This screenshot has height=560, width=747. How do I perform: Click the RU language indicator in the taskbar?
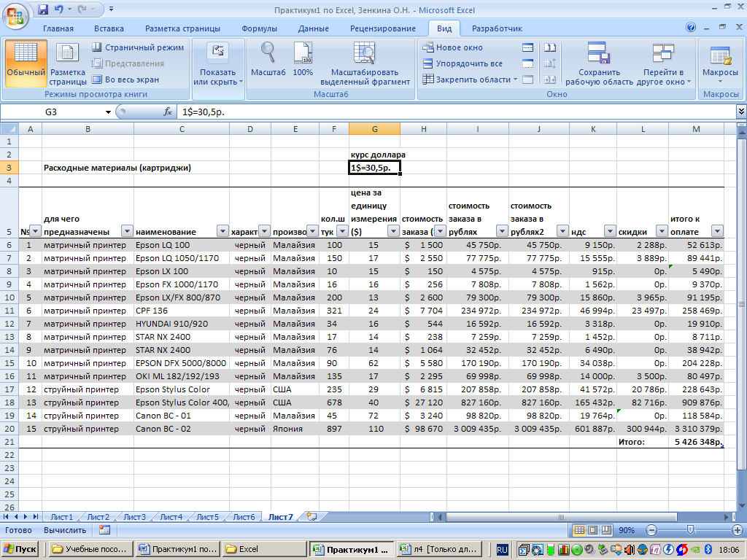[502, 550]
